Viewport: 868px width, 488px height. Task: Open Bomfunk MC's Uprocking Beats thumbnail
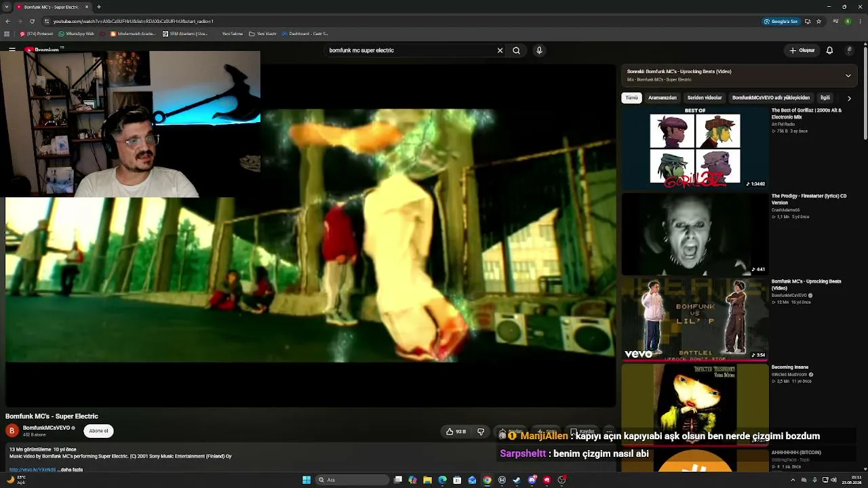click(694, 319)
